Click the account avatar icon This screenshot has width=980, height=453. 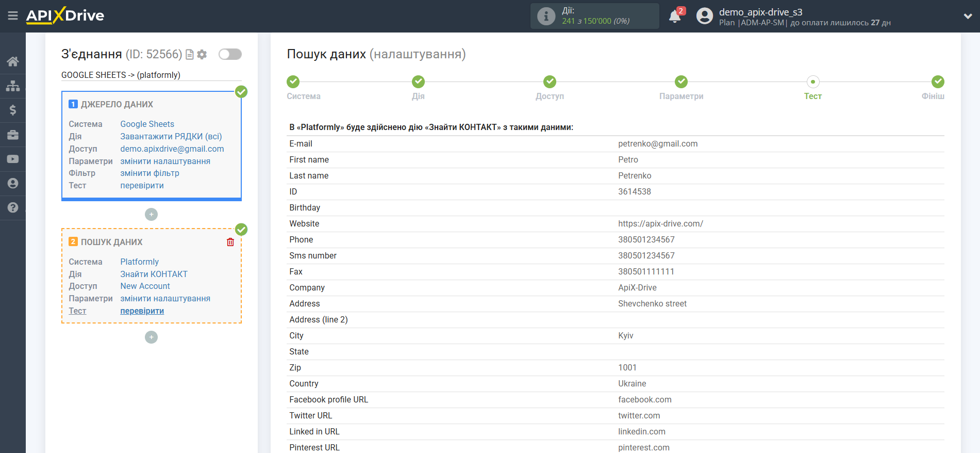[x=704, y=16]
